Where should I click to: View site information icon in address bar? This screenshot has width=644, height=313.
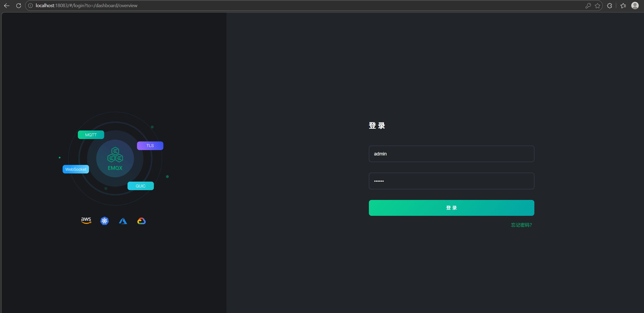(x=30, y=6)
